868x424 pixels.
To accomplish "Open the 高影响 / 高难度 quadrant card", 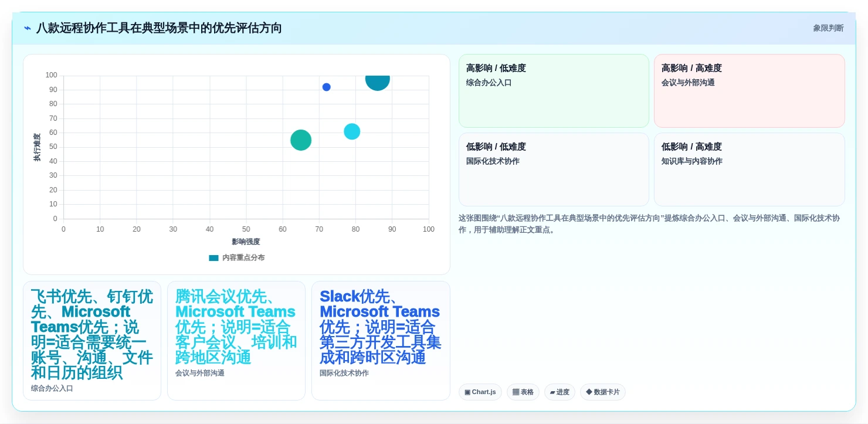I will click(x=750, y=91).
